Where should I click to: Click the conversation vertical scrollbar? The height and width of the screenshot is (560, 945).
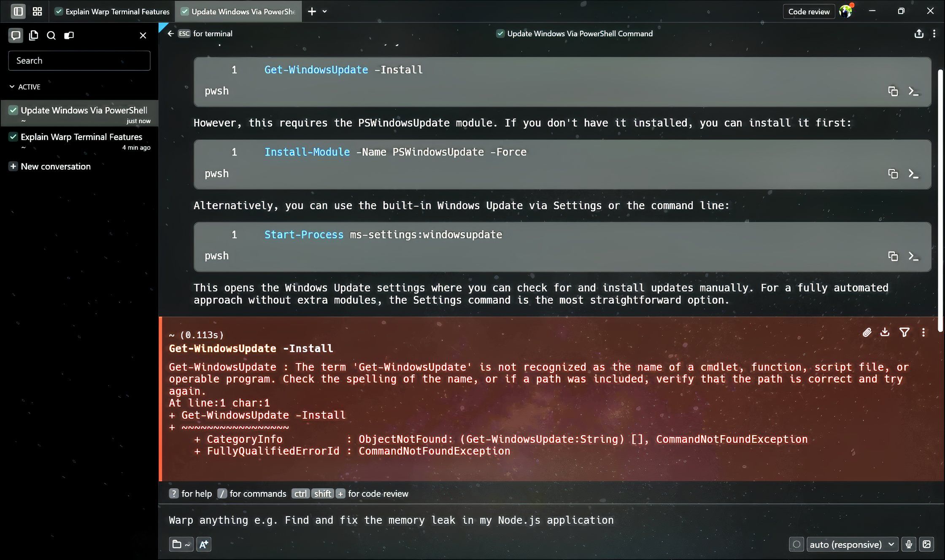click(x=940, y=200)
